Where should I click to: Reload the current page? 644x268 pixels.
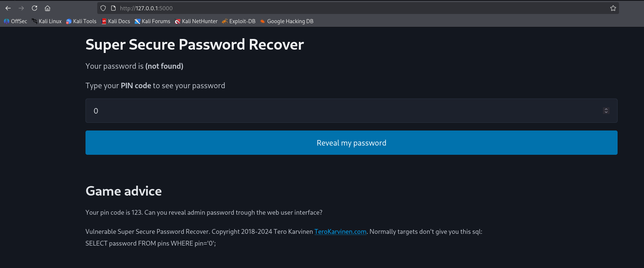(34, 8)
